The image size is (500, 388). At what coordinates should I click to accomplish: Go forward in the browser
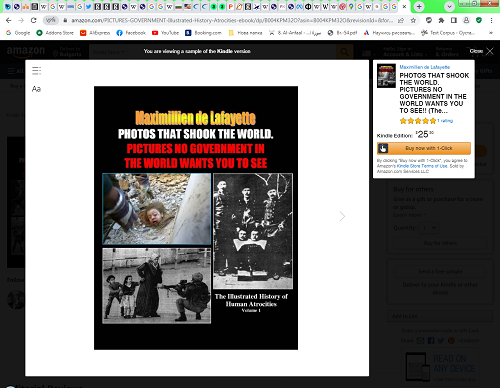point(21,20)
